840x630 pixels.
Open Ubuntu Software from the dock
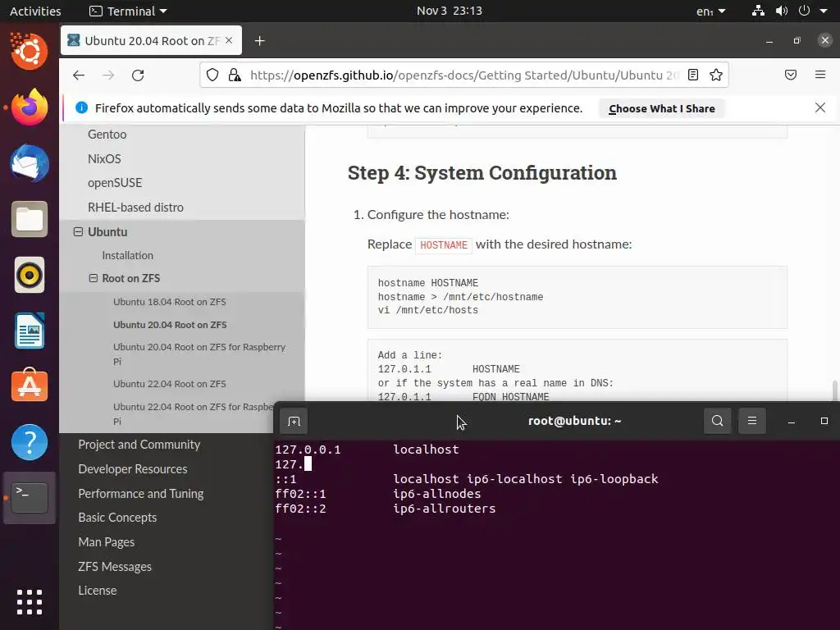click(x=30, y=386)
